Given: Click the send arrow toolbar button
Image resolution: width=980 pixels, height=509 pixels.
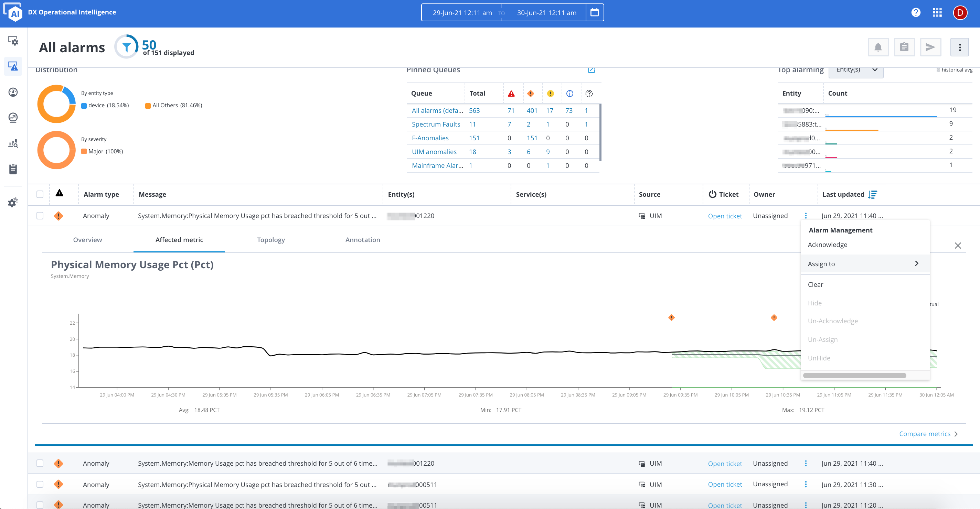Looking at the screenshot, I should [x=930, y=47].
